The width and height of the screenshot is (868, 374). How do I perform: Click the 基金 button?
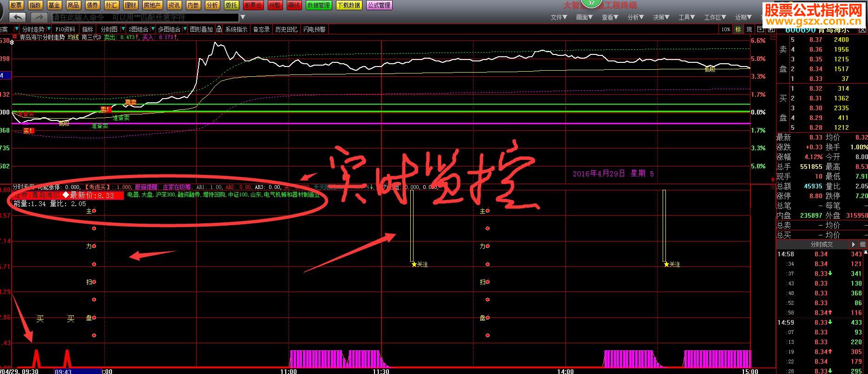[x=54, y=5]
